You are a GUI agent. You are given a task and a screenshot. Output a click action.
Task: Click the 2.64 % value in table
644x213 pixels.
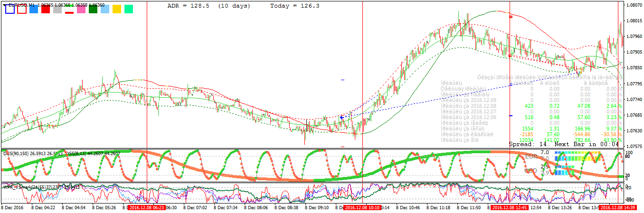613,106
